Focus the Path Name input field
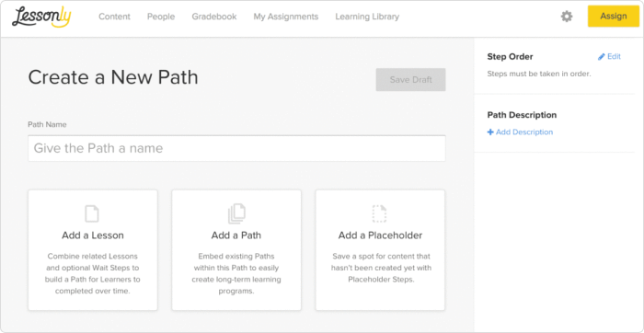This screenshot has height=333, width=644. coord(236,148)
